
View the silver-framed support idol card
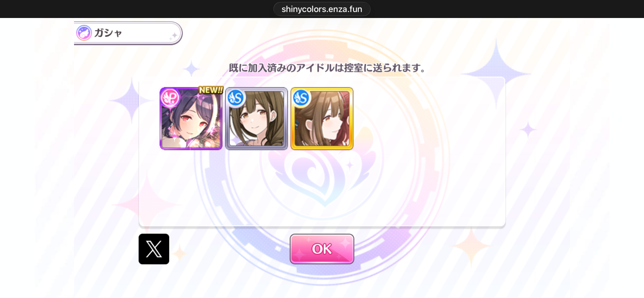click(x=257, y=118)
